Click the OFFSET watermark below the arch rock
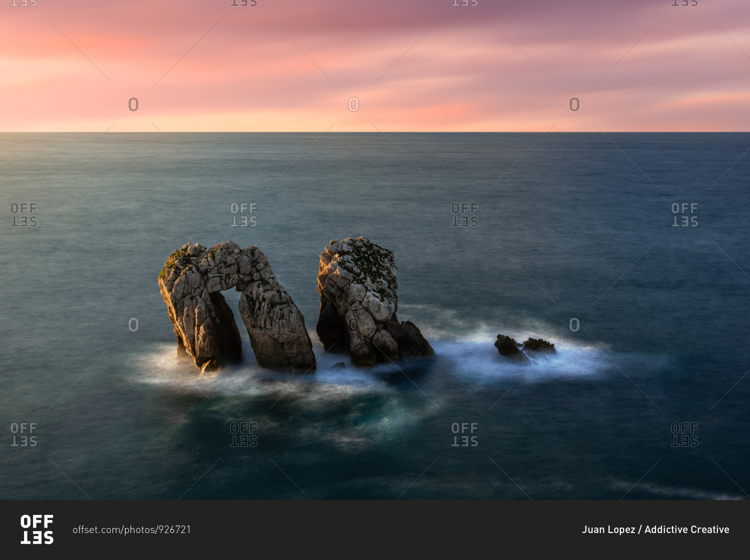The height and width of the screenshot is (560, 750). click(x=243, y=435)
